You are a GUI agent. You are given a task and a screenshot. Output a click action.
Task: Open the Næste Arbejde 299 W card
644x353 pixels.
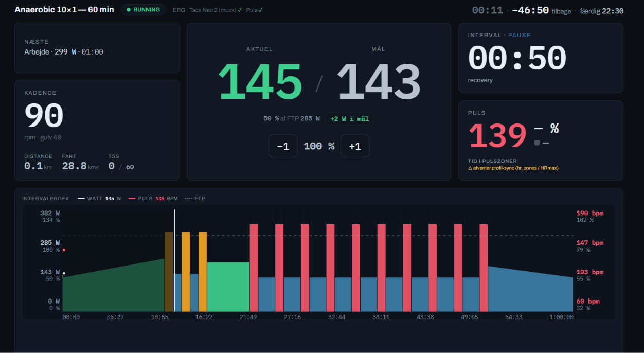97,48
